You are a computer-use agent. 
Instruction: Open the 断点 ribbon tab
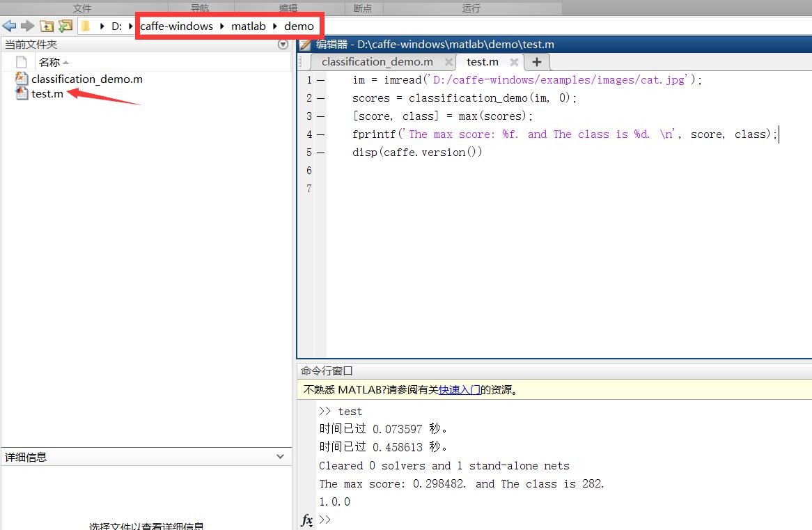point(363,8)
